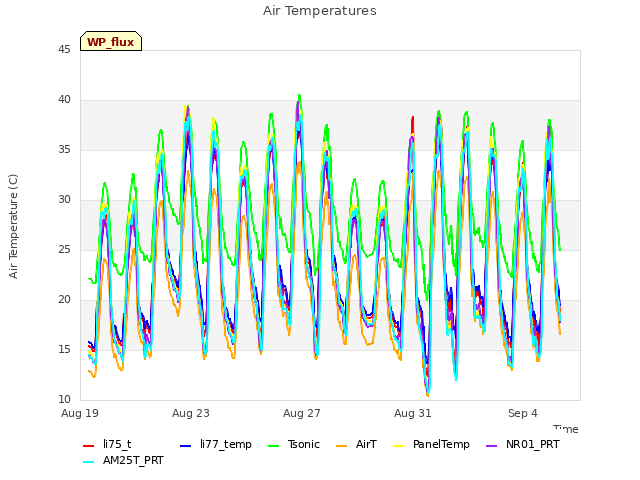Click the Air Temperature (C) axis title
The image size is (640, 480).
click(13, 226)
